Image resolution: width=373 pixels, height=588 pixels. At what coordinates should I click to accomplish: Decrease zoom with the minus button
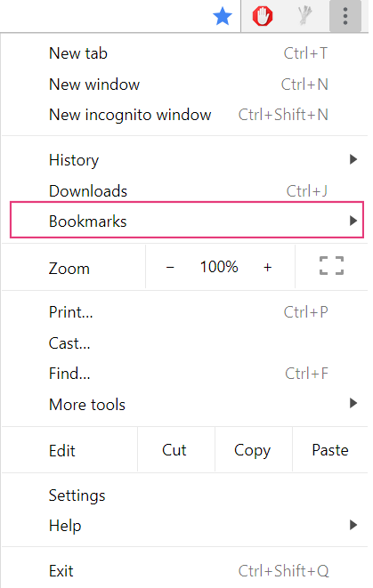170,267
